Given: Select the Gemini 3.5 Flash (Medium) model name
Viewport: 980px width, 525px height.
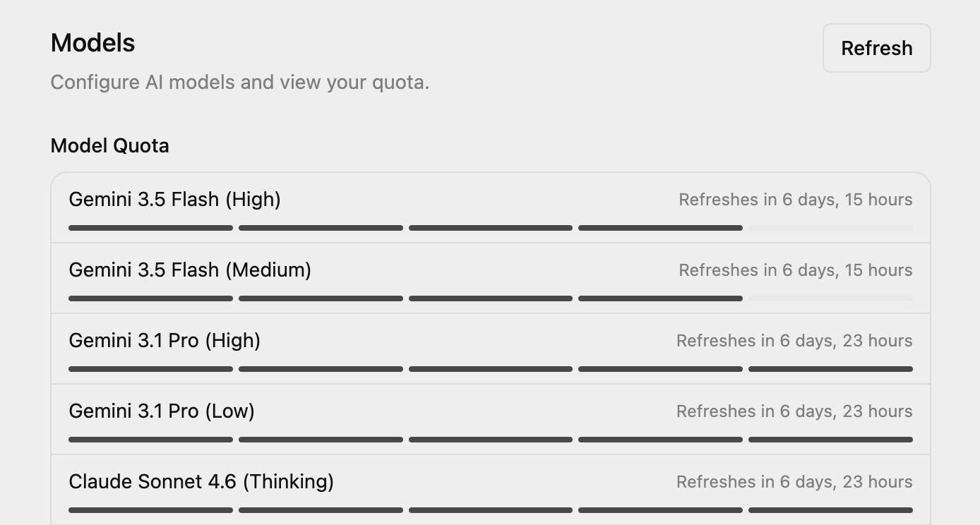Looking at the screenshot, I should click(x=190, y=270).
